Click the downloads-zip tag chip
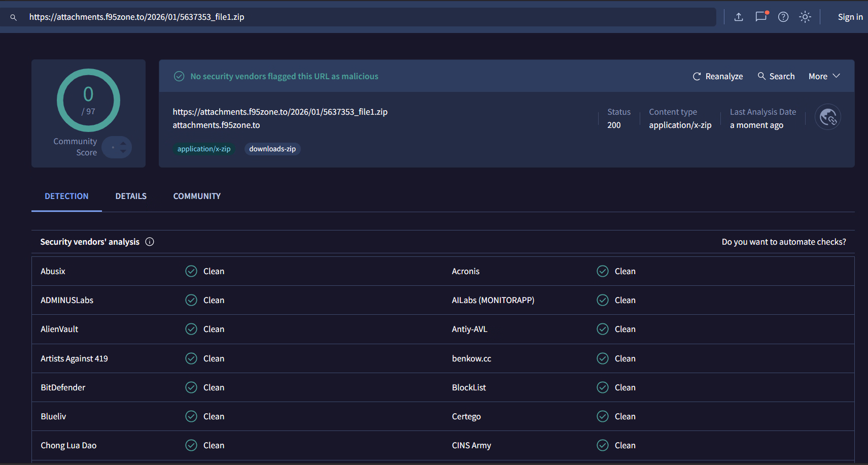The width and height of the screenshot is (868, 465). point(272,149)
